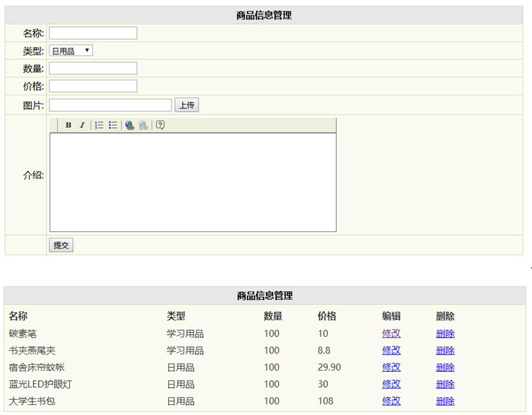The height and width of the screenshot is (415, 532).
Task: Click the 名称 column header in the table
Action: (18, 316)
